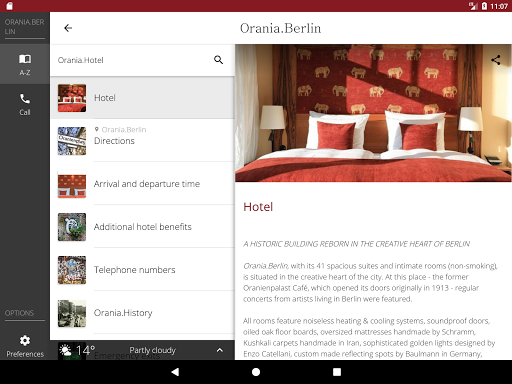512x384 pixels.
Task: Tap the Orania.Berlin page title
Action: pyautogui.click(x=280, y=28)
